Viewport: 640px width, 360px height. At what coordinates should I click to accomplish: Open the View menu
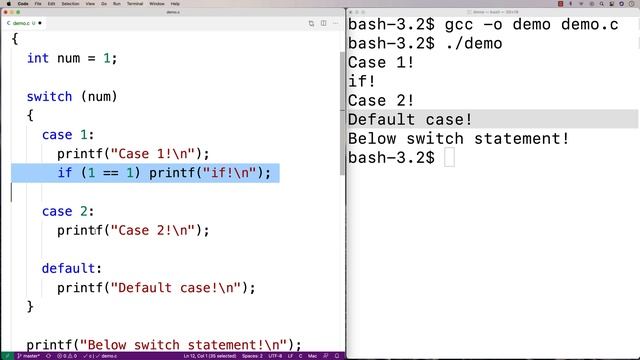90,4
